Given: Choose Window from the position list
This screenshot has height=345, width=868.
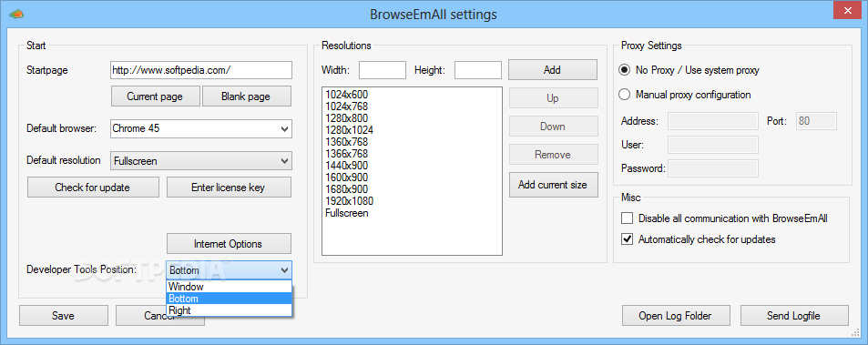Looking at the screenshot, I should pyautogui.click(x=229, y=287).
